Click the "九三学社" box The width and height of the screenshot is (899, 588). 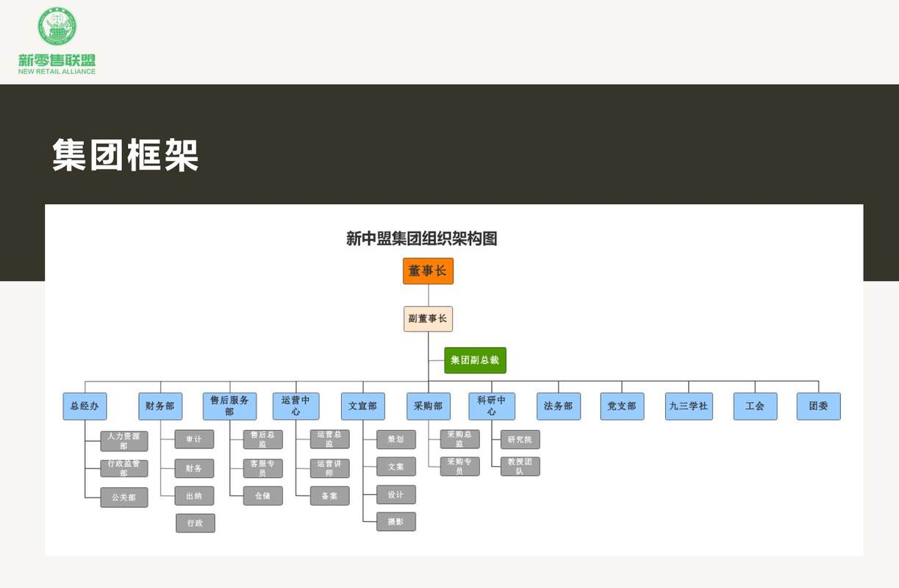click(x=689, y=406)
